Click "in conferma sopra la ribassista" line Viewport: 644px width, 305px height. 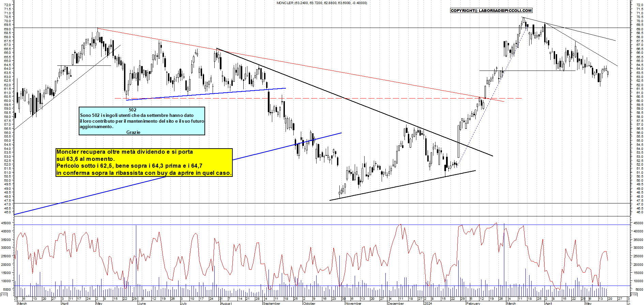pyautogui.click(x=144, y=173)
